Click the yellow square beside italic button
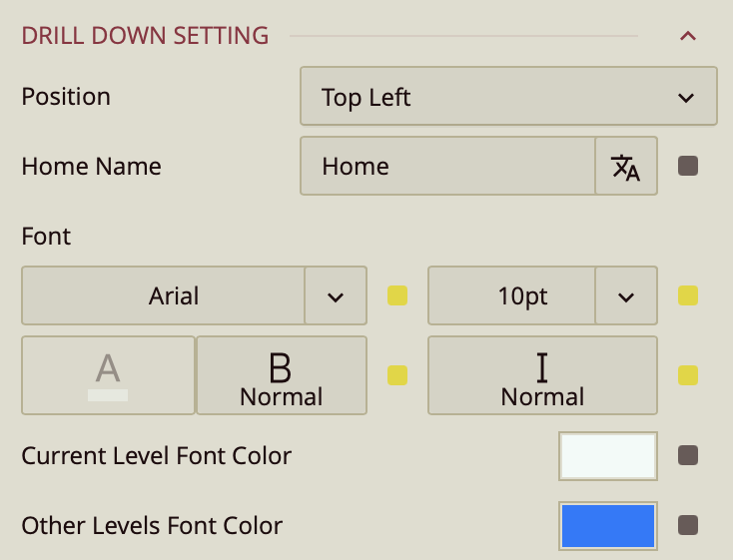Screen dimensions: 733x560 688,375
